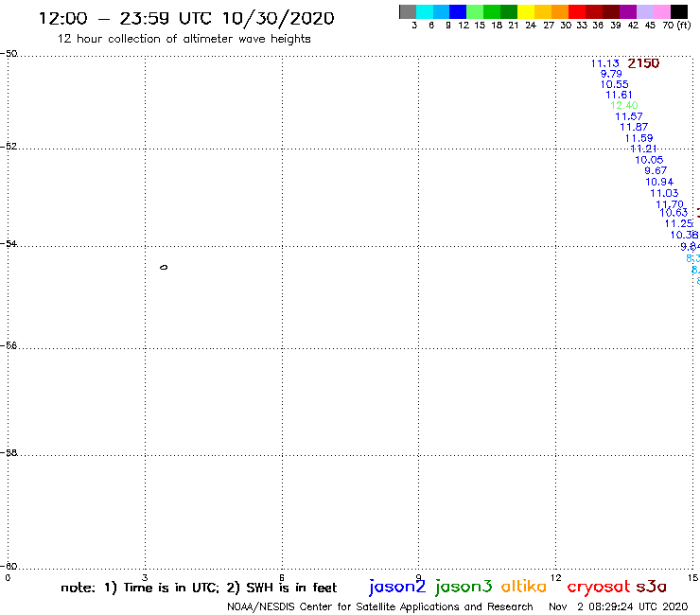Click the Nov 2 08:29:24 UTC timestamp

[x=619, y=607]
